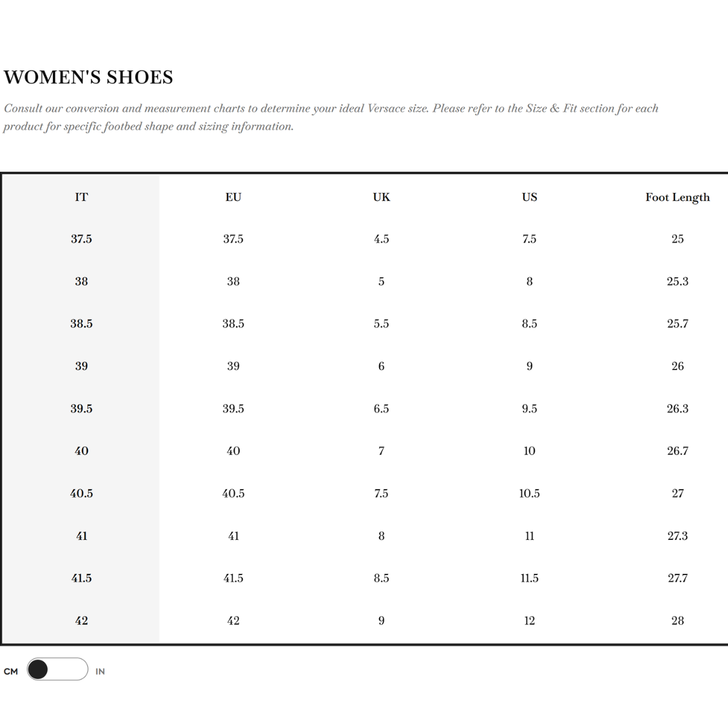
Task: Click the Size & Fit description text
Action: pos(331,117)
